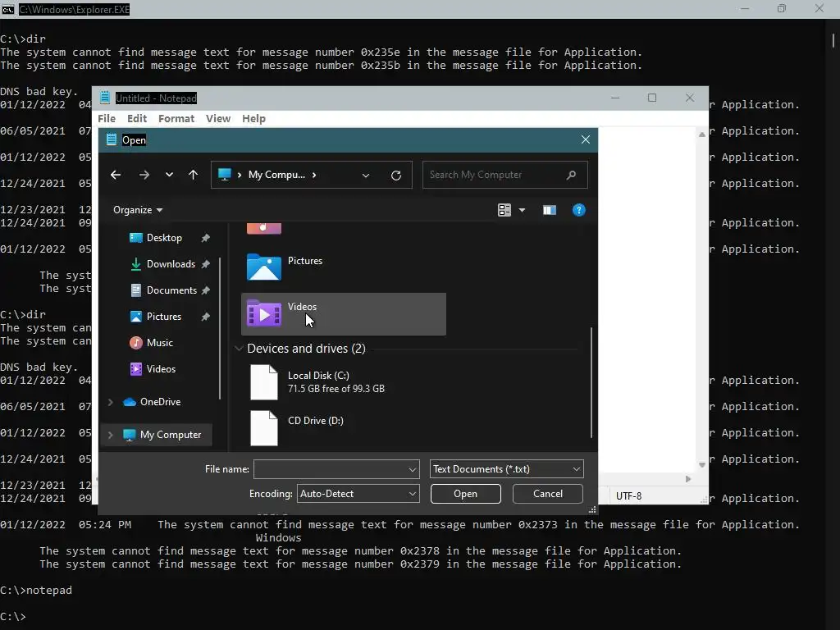Click the pin icon beside Desktop
The height and width of the screenshot is (630, 840).
206,238
